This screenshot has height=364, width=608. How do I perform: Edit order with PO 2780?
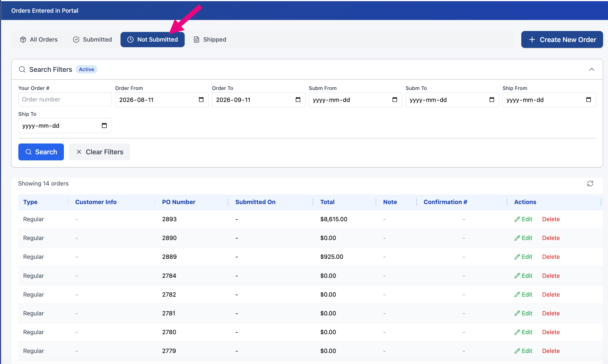(523, 332)
